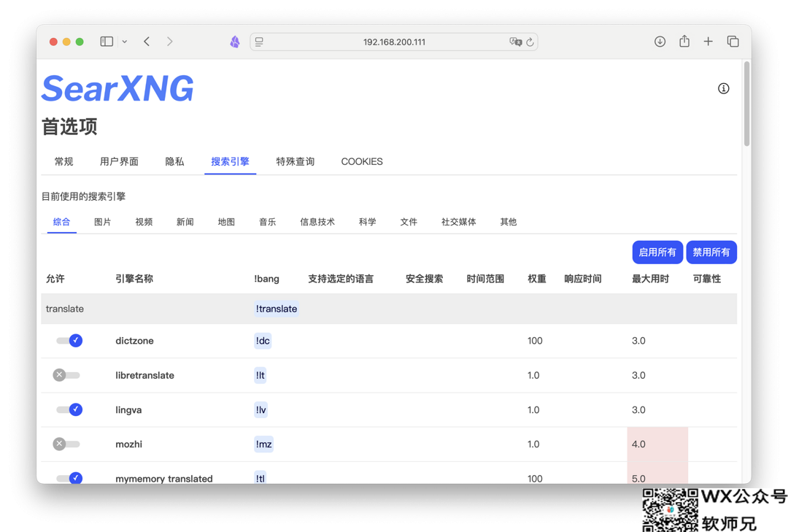Click the info icon beside SearXNG header

723,88
